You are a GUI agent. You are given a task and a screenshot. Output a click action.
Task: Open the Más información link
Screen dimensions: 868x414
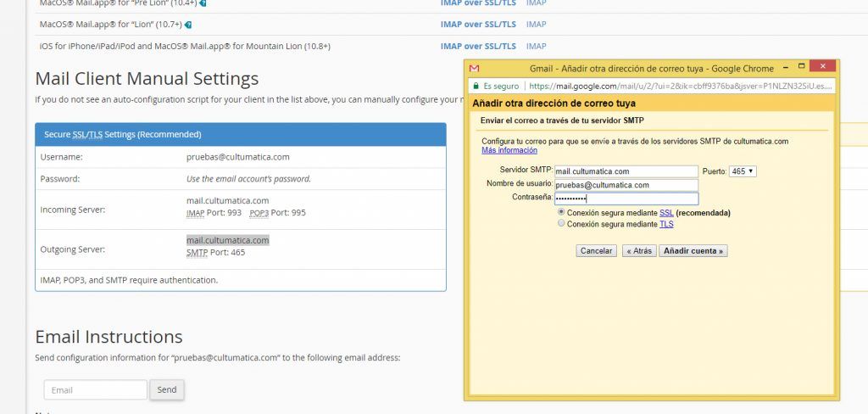point(509,150)
